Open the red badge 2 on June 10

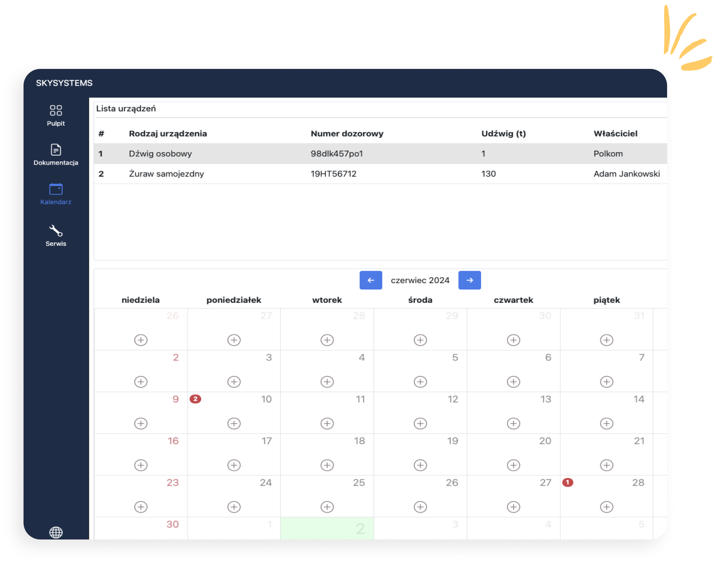point(195,399)
